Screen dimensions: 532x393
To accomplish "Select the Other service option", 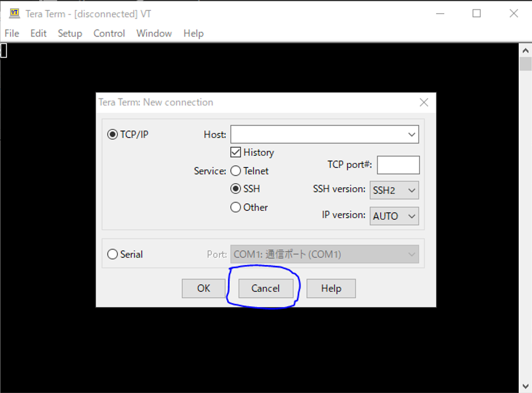I will tap(236, 207).
